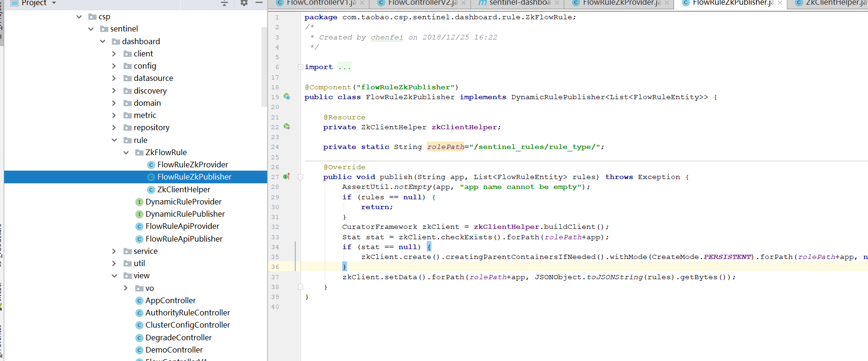Expand the vo package

pyautogui.click(x=126, y=288)
